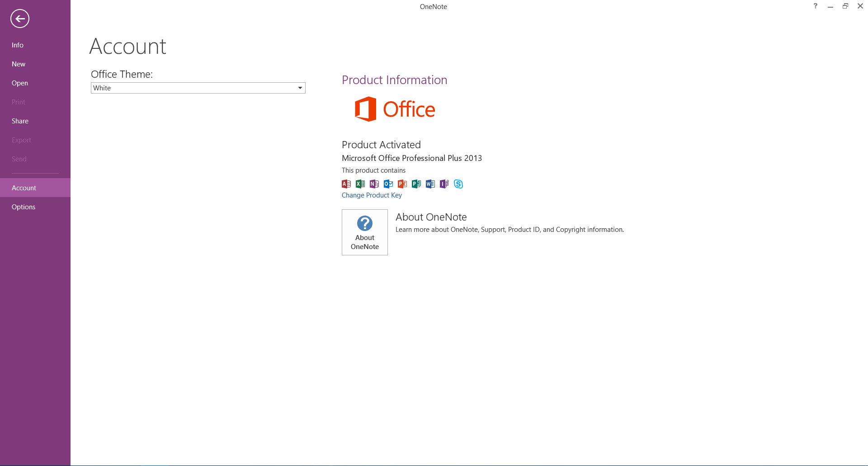Select Account in the Backstage menu
868x466 pixels.
coord(35,188)
